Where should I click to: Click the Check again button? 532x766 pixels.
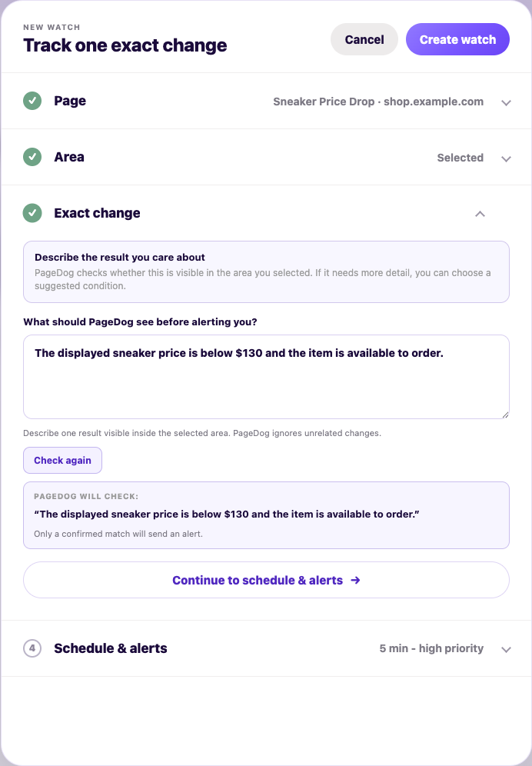[62, 460]
